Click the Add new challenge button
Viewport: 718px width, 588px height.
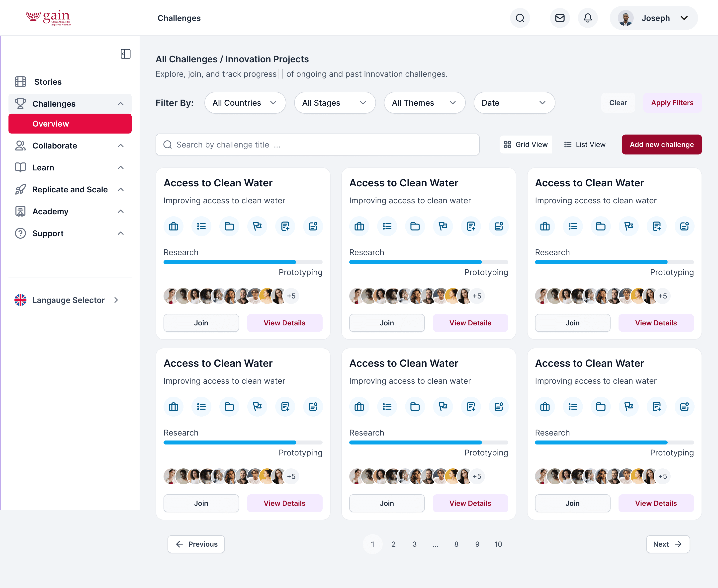(661, 145)
